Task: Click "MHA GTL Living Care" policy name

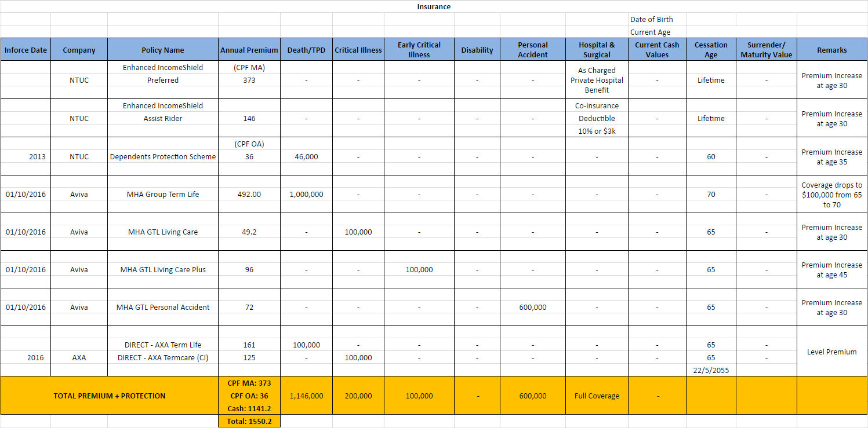Action: click(x=163, y=232)
